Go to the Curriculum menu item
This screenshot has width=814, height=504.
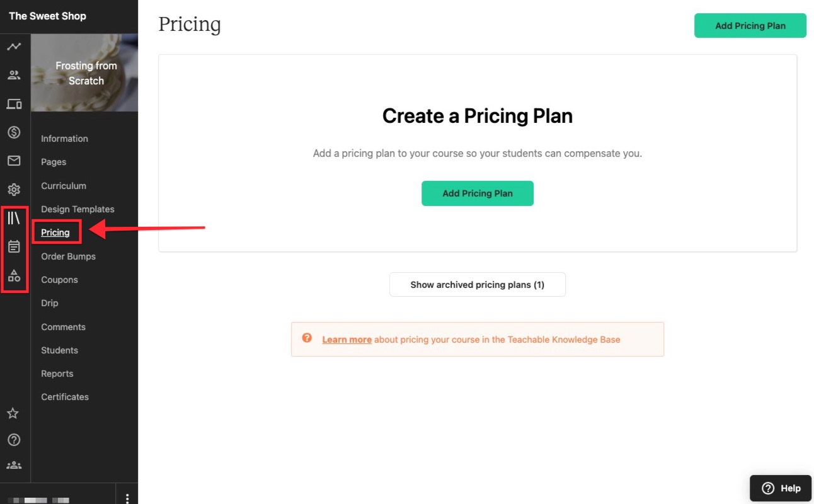64,186
